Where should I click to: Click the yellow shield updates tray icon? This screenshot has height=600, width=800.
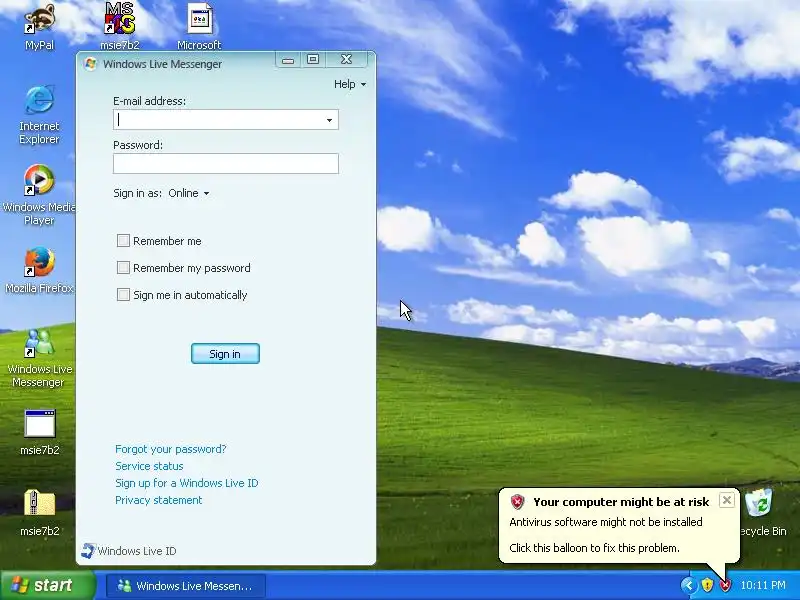coord(707,585)
